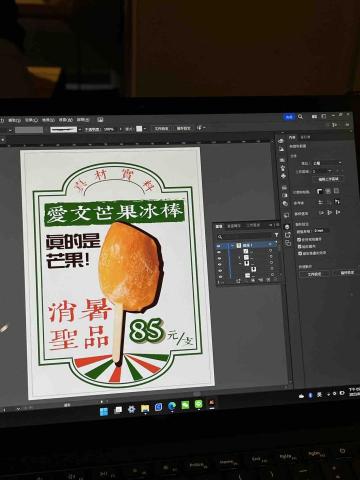Image resolution: width=360 pixels, height=480 pixels.
Task: Open the 說明(H) menu
Action: 83,119
